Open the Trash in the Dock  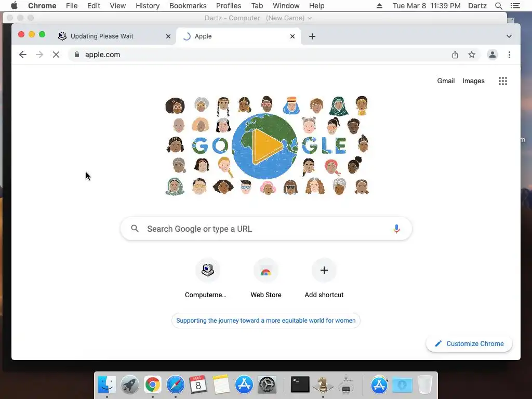pyautogui.click(x=425, y=385)
